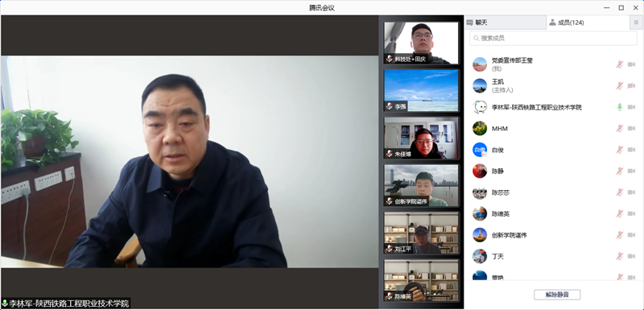
Task: Open the members panel hamburger menu icon
Action: coord(636,23)
